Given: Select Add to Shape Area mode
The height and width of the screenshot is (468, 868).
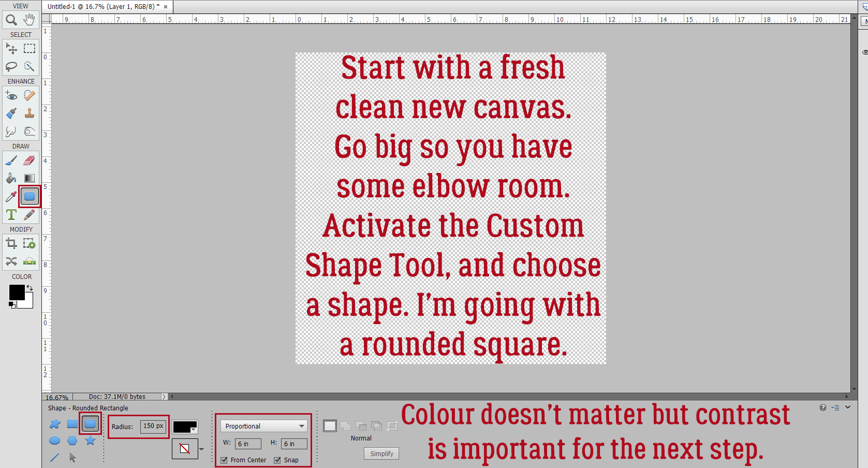Looking at the screenshot, I should tap(346, 426).
